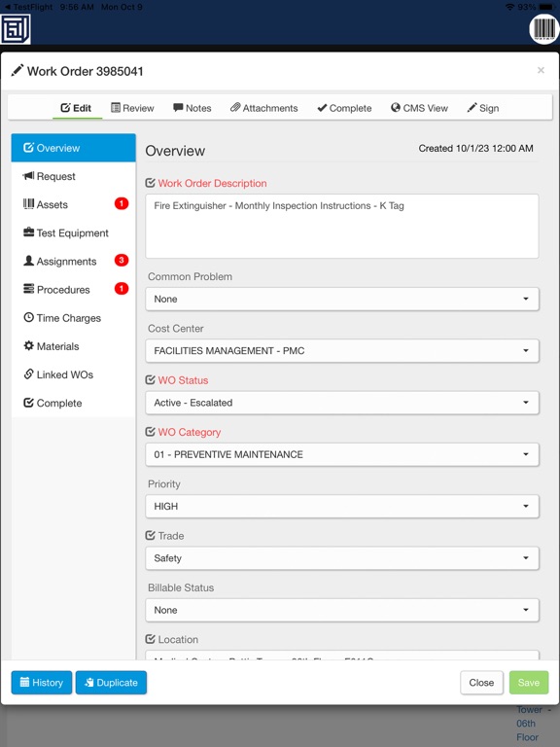Click the red badge next to Assets

pos(122,203)
